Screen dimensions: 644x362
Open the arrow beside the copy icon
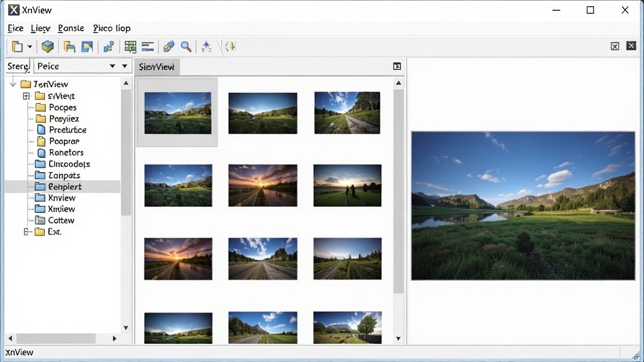click(30, 47)
